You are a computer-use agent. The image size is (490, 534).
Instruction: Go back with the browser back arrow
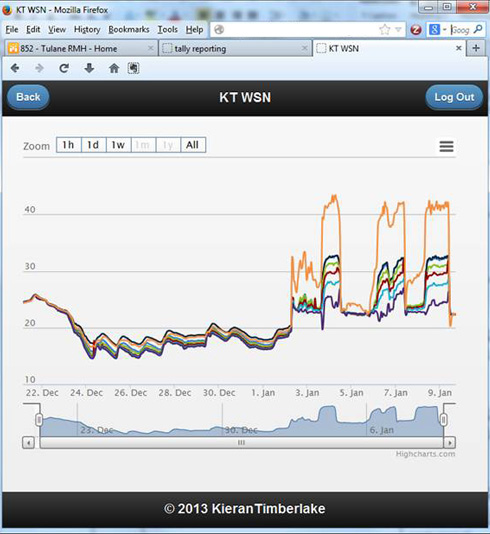tap(15, 68)
